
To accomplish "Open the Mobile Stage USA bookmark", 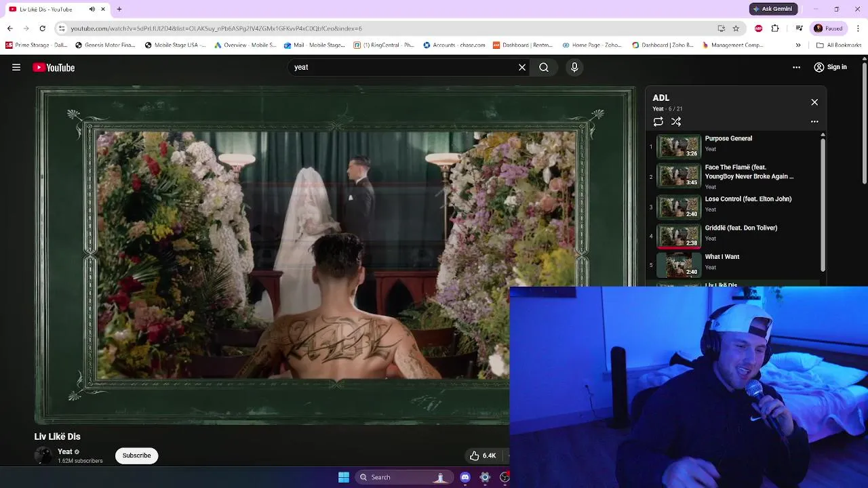I will pyautogui.click(x=175, y=45).
